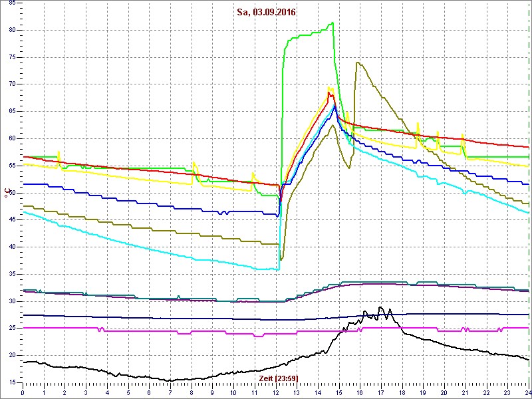Click hour '16' on the time axis
Screen dimensions: 532x399
pyautogui.click(x=360, y=392)
